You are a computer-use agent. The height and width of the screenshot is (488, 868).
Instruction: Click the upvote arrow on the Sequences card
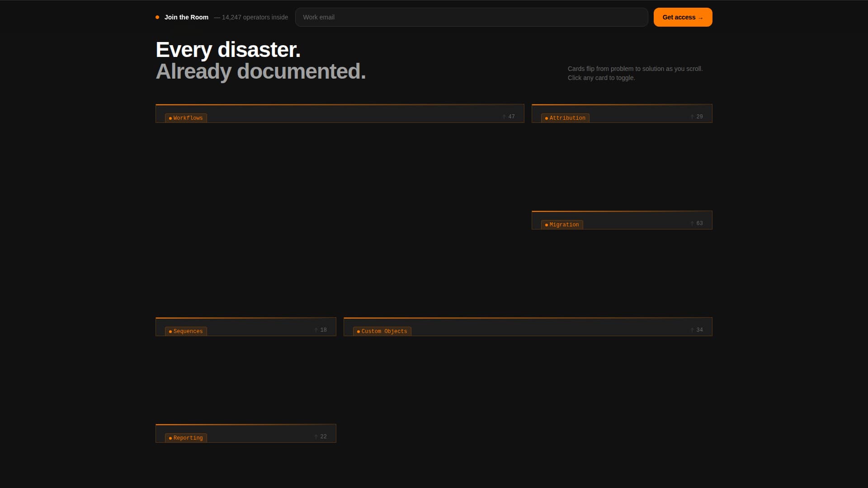316,330
